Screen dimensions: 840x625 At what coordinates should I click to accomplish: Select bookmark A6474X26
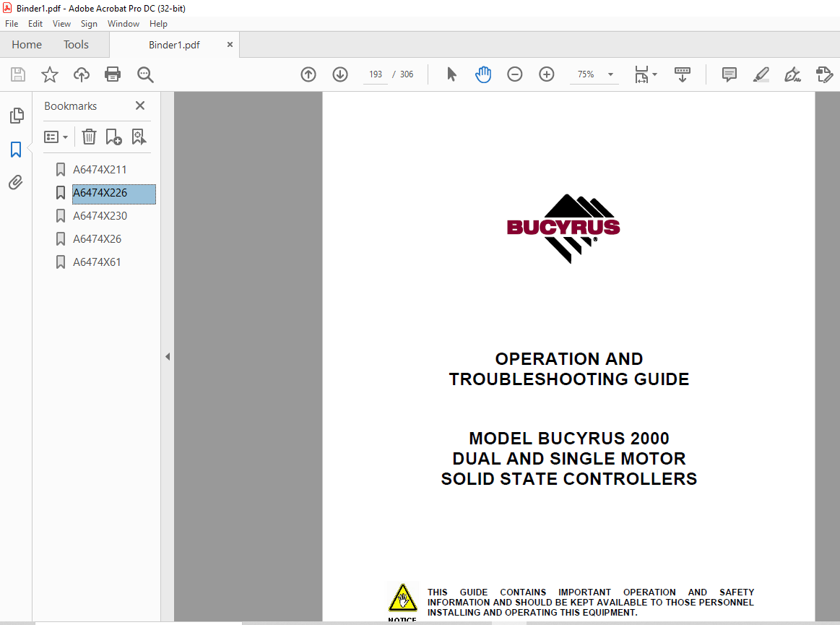(x=97, y=238)
